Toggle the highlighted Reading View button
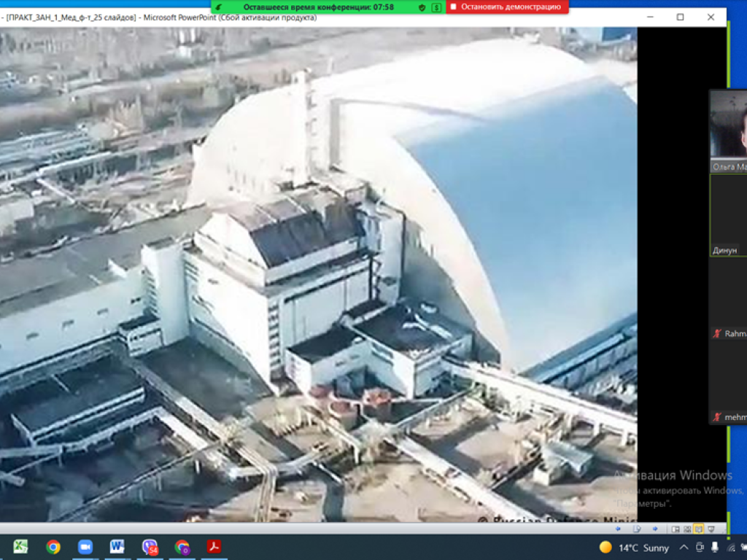Image resolution: width=747 pixels, height=560 pixels. click(699, 529)
